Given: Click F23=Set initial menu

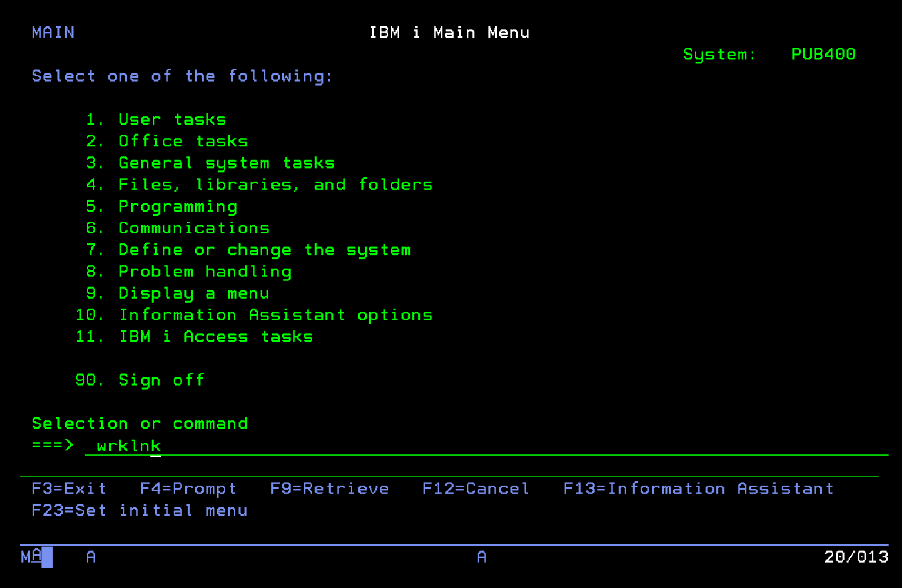Looking at the screenshot, I should pyautogui.click(x=139, y=510).
